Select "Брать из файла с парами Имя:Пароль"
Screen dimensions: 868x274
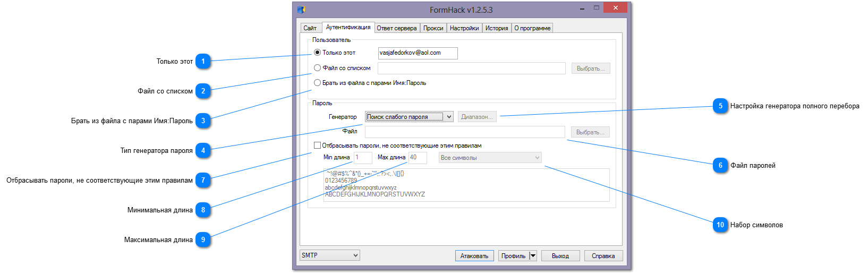318,83
